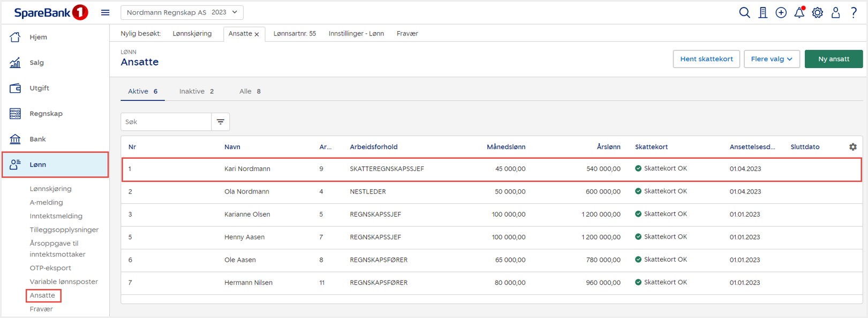Viewport: 868px width, 318px height.
Task: Open the filter options next to search
Action: point(221,122)
